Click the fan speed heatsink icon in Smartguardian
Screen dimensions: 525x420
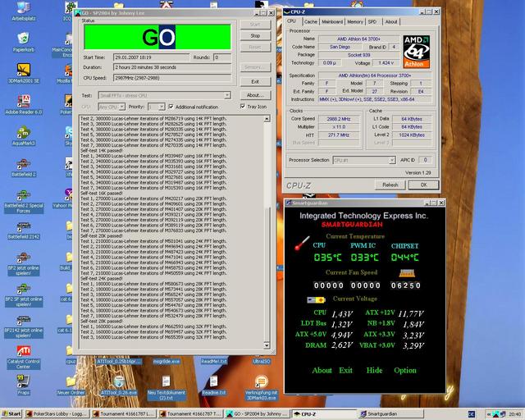[x=407, y=273]
